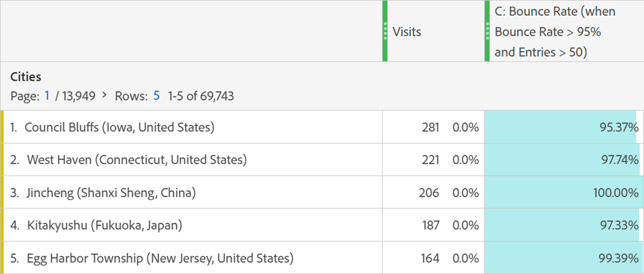
Task: Click the yellow marker beside West Haven row
Action: (x=2, y=159)
